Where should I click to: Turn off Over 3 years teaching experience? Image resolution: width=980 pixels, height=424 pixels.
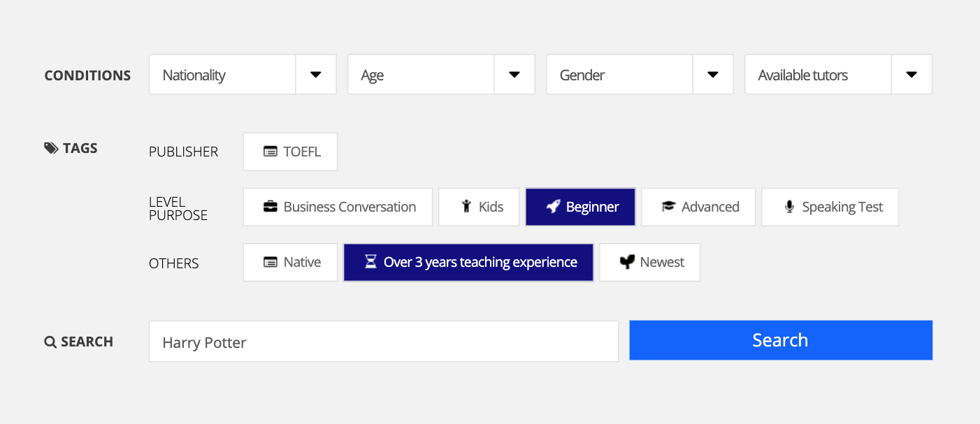pyautogui.click(x=468, y=262)
